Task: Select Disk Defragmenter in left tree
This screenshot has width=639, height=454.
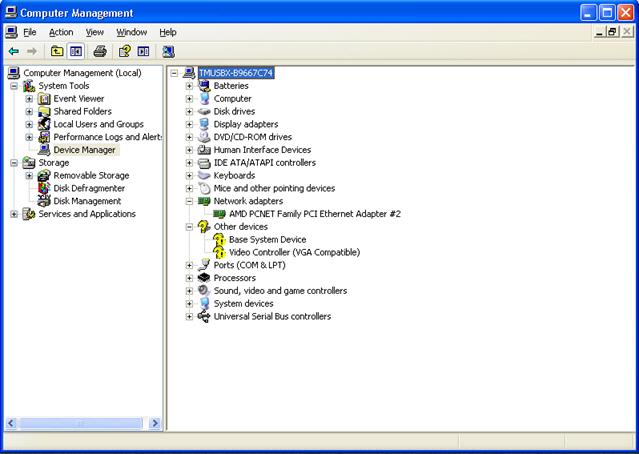Action: 89,188
